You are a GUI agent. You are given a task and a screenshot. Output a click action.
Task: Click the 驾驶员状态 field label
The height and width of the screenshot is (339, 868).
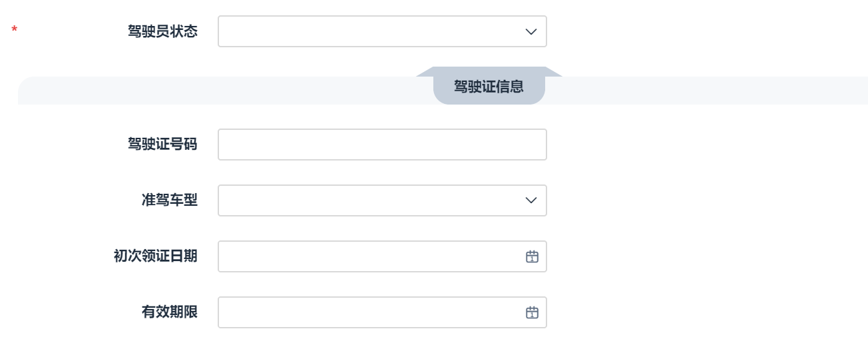click(x=162, y=32)
